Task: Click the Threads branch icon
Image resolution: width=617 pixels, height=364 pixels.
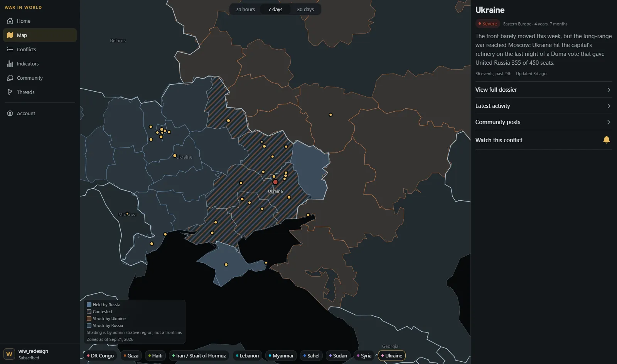Action: click(x=10, y=92)
